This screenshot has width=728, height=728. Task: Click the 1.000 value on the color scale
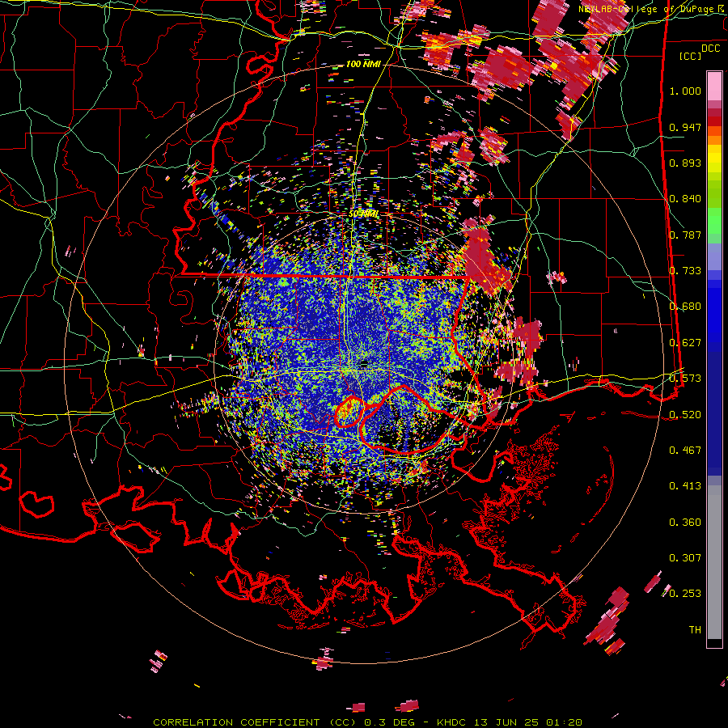point(685,91)
